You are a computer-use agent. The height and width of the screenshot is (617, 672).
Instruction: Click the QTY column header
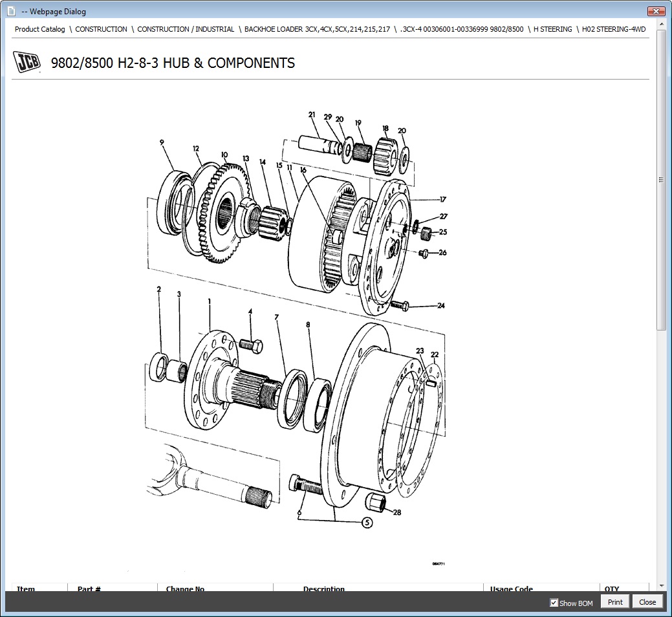click(x=612, y=589)
